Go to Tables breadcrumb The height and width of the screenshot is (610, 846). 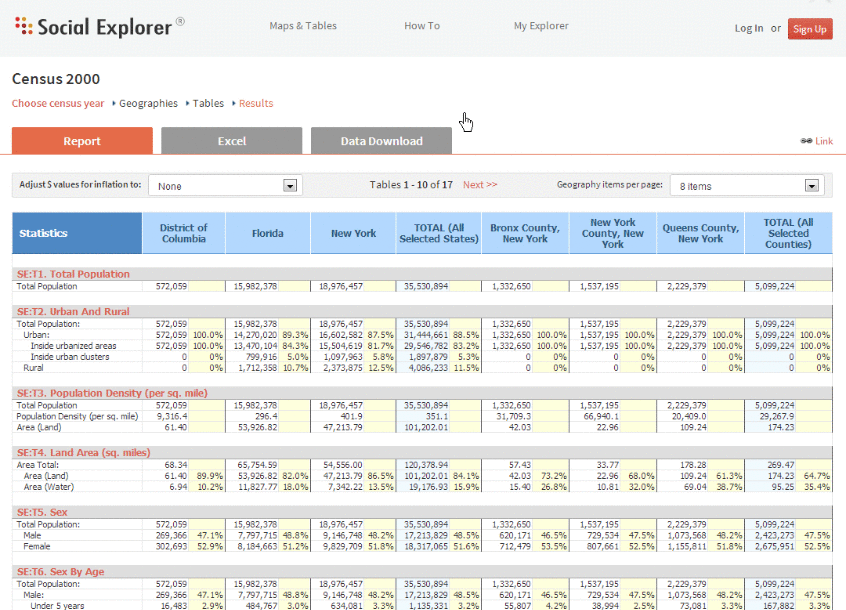click(208, 103)
